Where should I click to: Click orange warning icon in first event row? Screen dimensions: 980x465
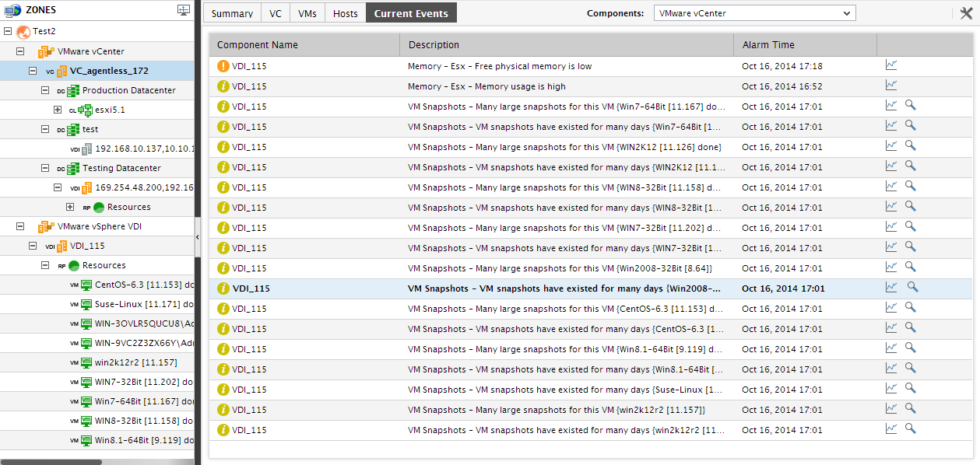click(x=223, y=66)
